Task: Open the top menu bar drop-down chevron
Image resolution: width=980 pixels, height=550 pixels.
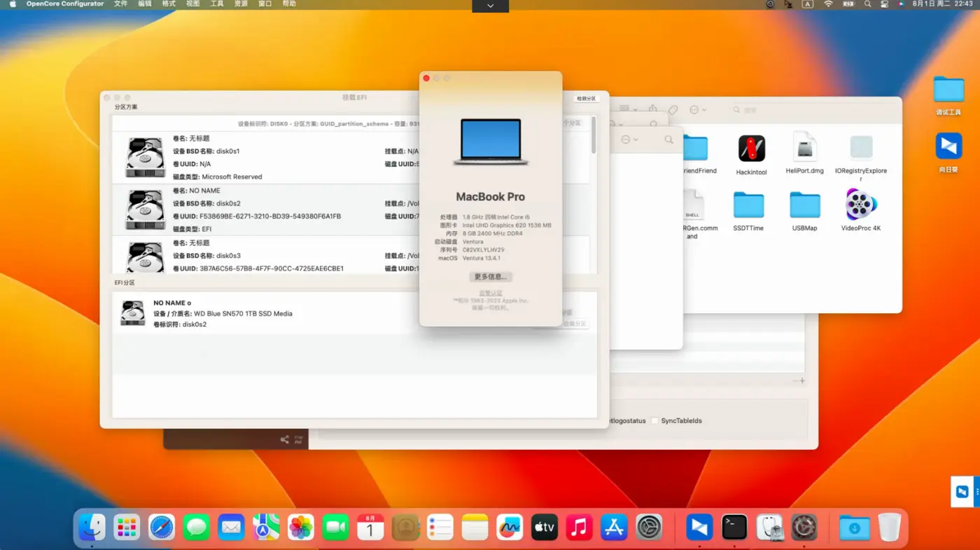Action: point(490,6)
